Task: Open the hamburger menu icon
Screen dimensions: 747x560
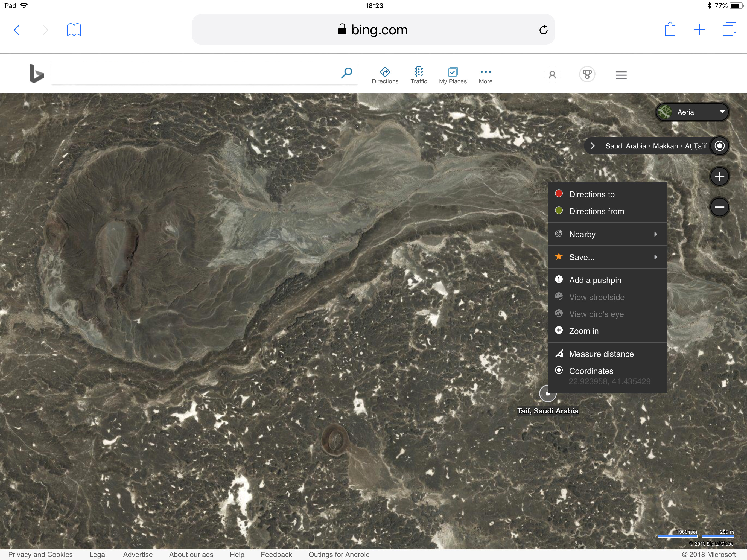Action: click(x=621, y=75)
